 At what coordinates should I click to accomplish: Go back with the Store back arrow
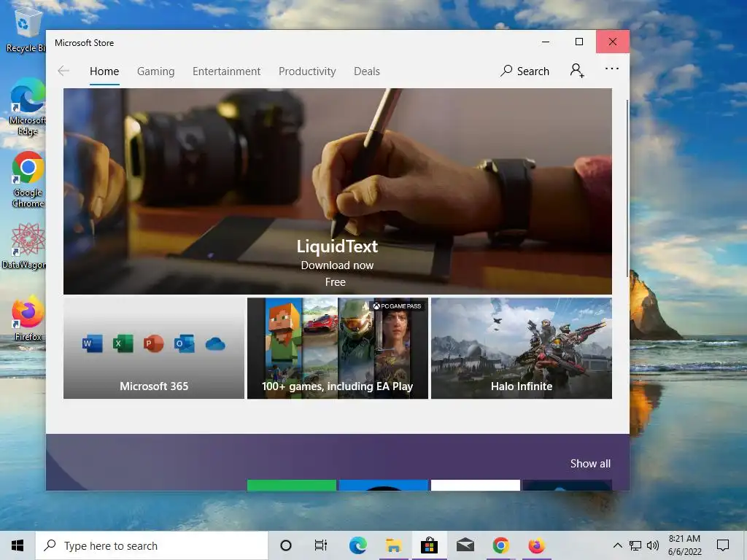tap(63, 71)
